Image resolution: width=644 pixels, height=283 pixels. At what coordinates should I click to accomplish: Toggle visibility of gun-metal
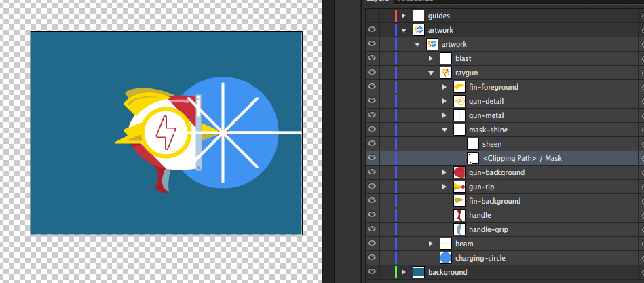click(372, 115)
